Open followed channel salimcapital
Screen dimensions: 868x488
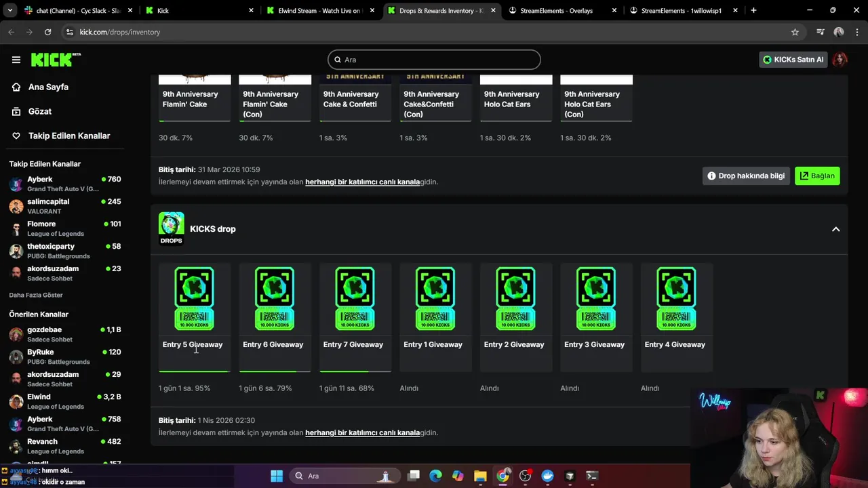pyautogui.click(x=65, y=206)
